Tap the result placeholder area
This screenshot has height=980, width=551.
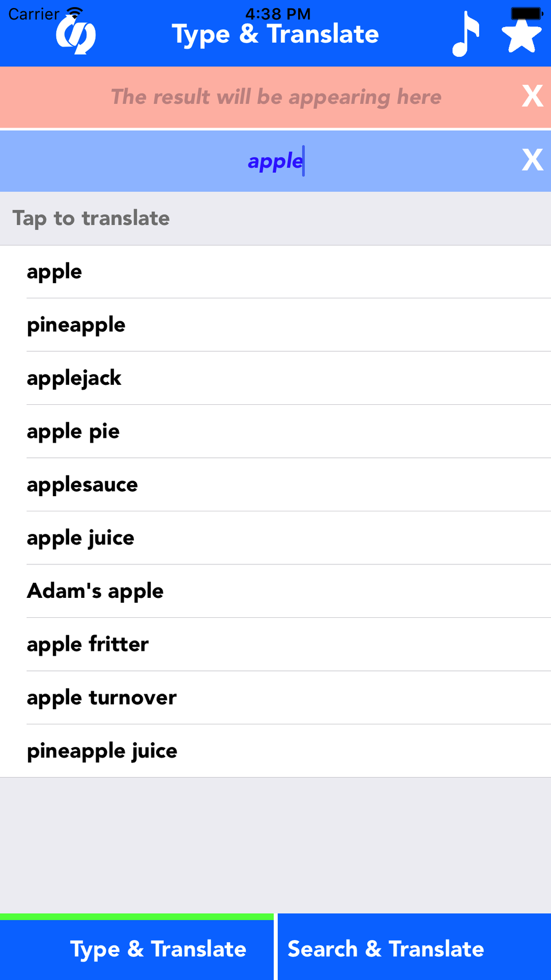[x=275, y=97]
